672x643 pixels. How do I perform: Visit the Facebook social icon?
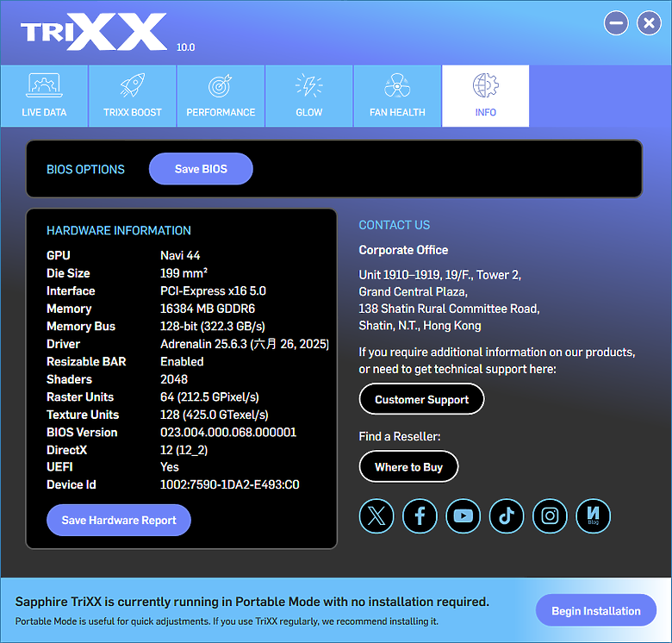click(x=420, y=516)
